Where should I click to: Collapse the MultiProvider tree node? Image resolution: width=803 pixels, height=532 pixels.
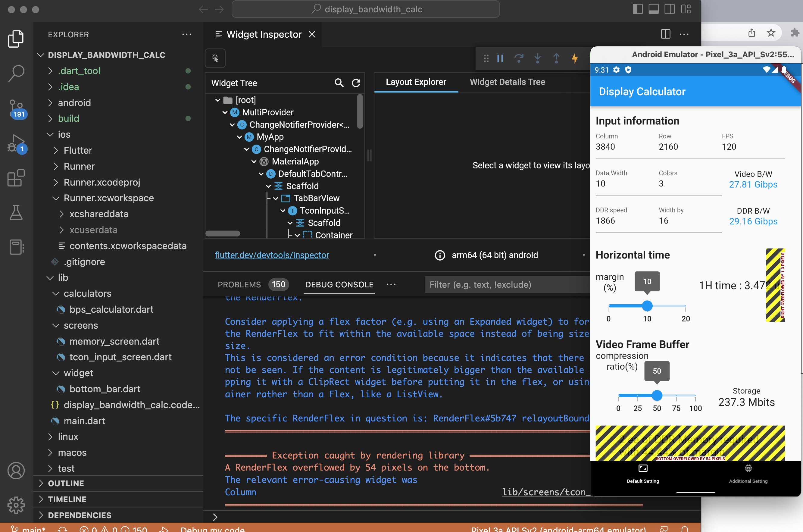(x=225, y=112)
